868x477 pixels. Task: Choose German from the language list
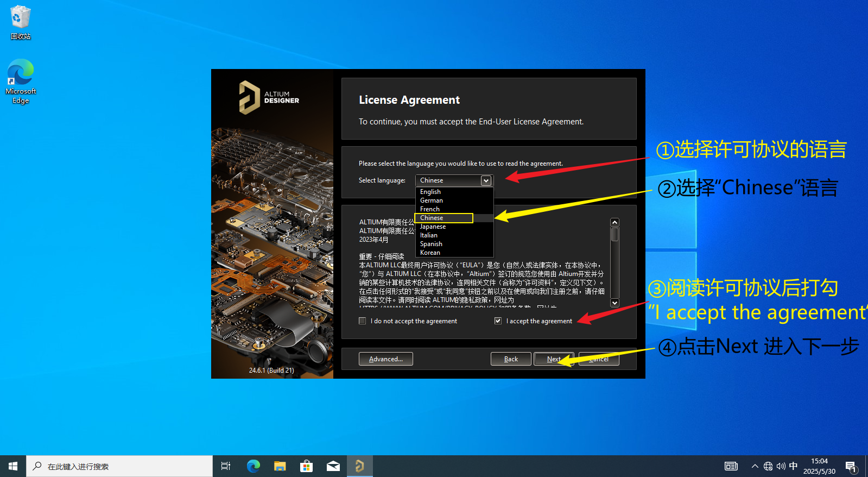pos(454,200)
